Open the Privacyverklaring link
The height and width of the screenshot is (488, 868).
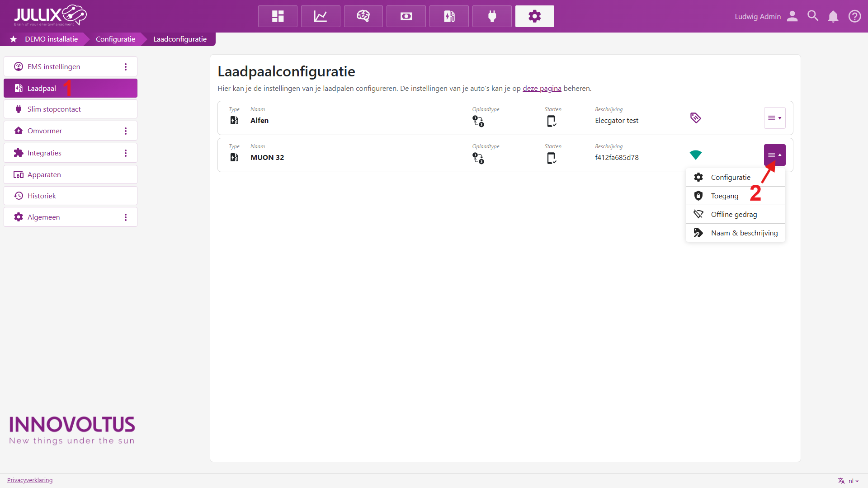[30, 480]
